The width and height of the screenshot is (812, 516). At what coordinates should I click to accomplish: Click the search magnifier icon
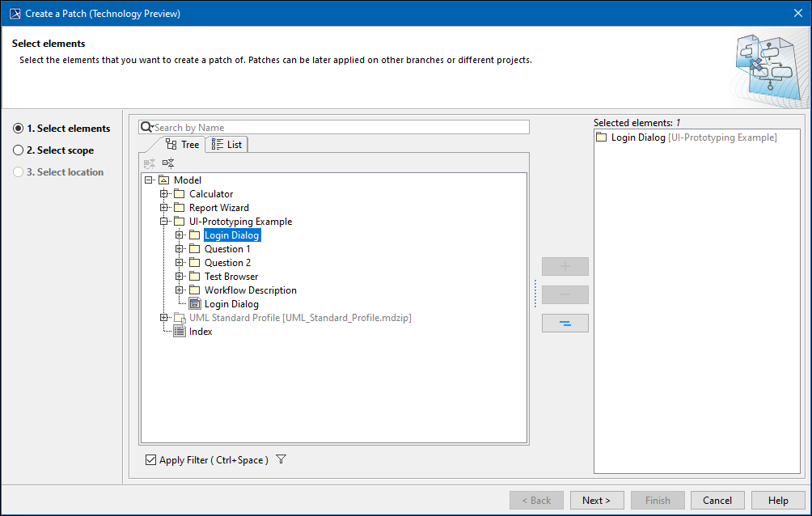(146, 128)
